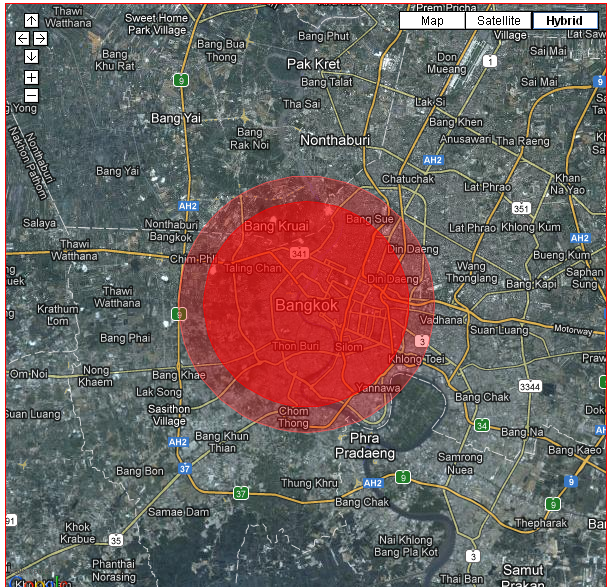Pan the map down with the arrow
Image resolution: width=615 pixels, height=587 pixels.
(31, 56)
